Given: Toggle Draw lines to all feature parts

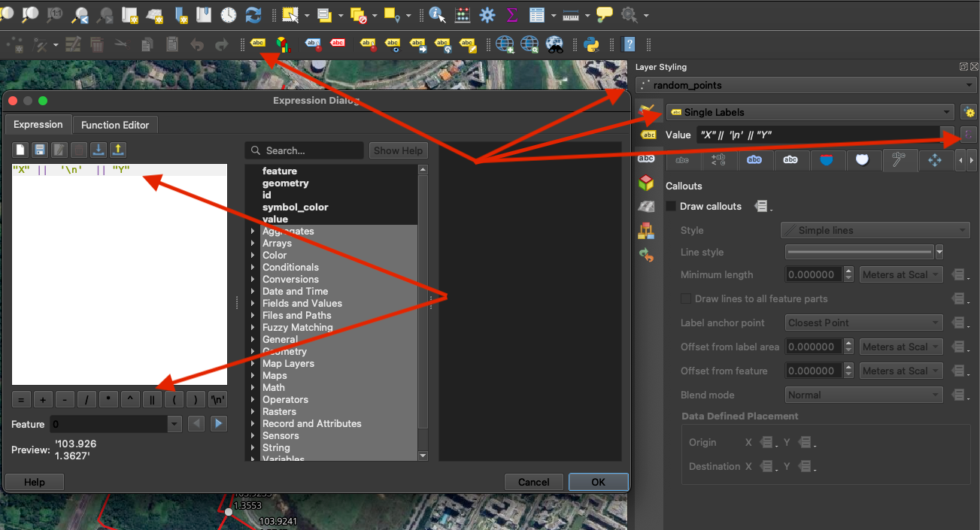Looking at the screenshot, I should click(686, 298).
